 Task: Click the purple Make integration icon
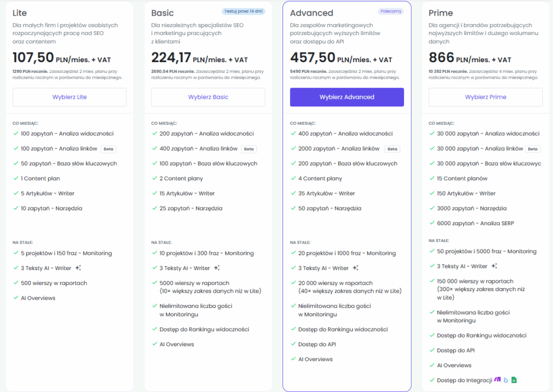(x=497, y=380)
